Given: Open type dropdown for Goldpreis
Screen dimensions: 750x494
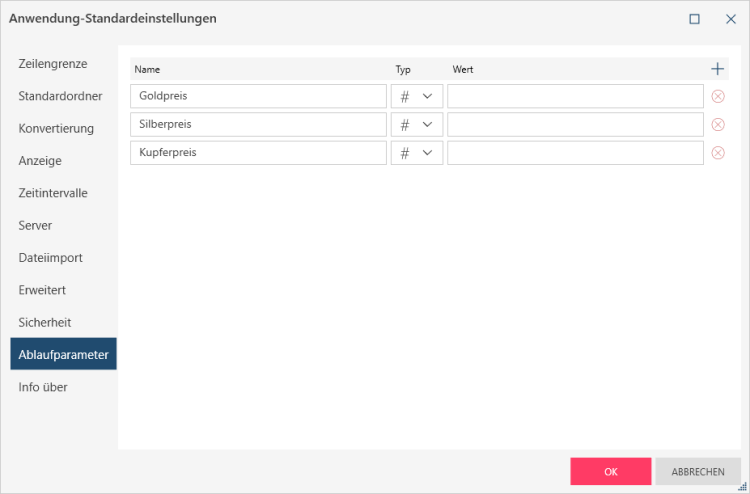Looking at the screenshot, I should coord(416,97).
